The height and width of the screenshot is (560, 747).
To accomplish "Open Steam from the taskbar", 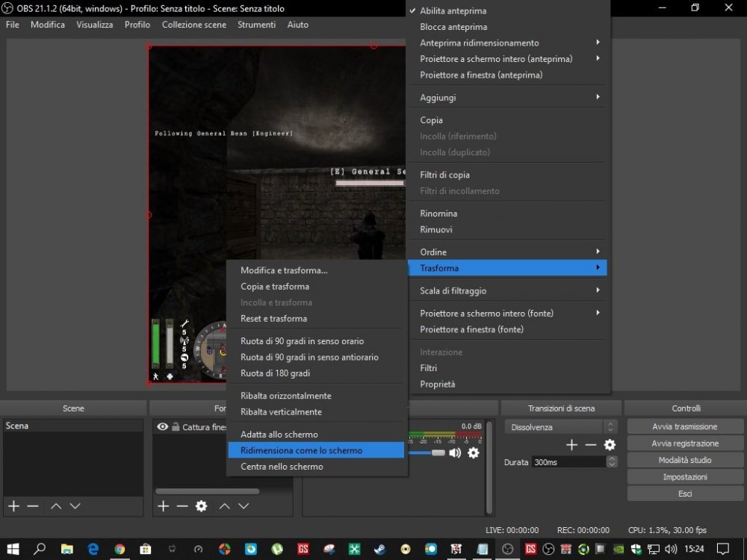I will [x=379, y=549].
